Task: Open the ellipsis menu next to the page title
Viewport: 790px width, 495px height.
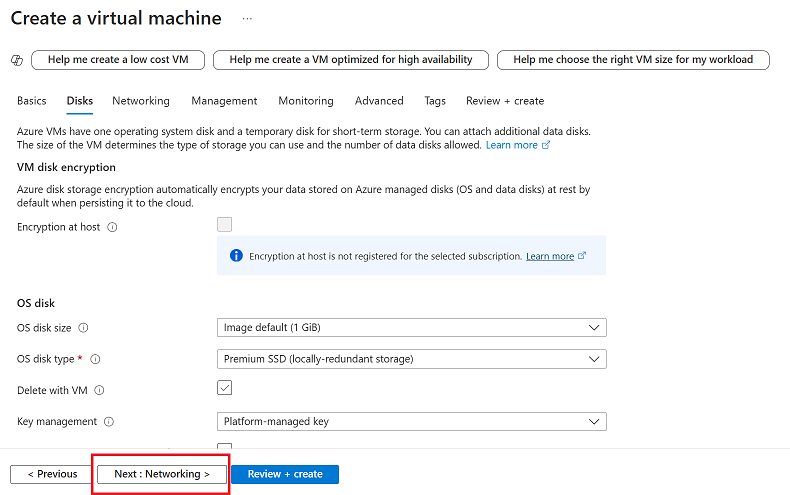Action: (247, 19)
